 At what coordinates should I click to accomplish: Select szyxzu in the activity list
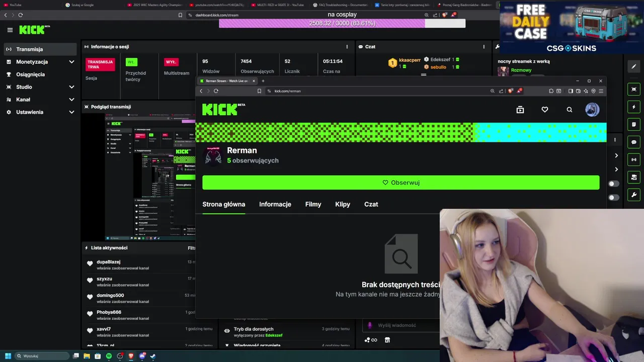click(105, 279)
